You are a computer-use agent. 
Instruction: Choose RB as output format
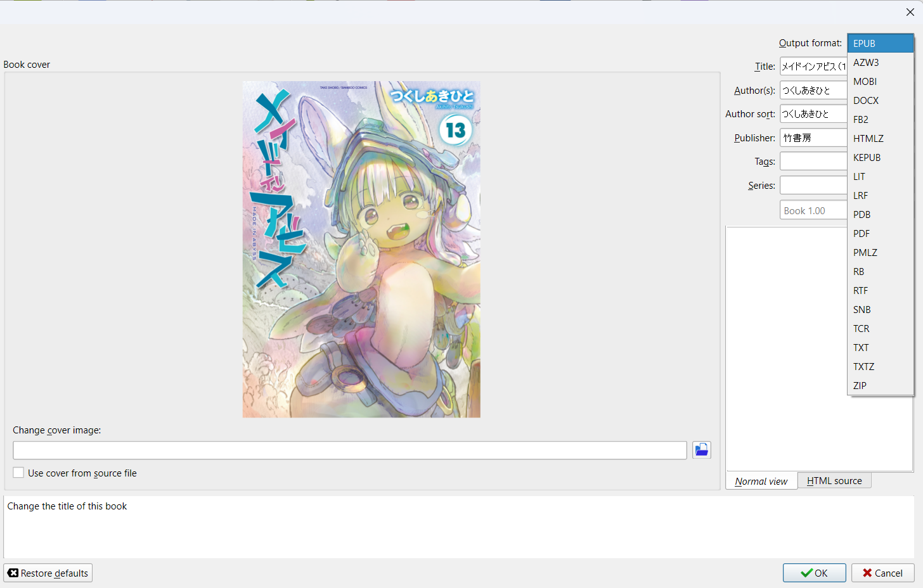pyautogui.click(x=881, y=271)
